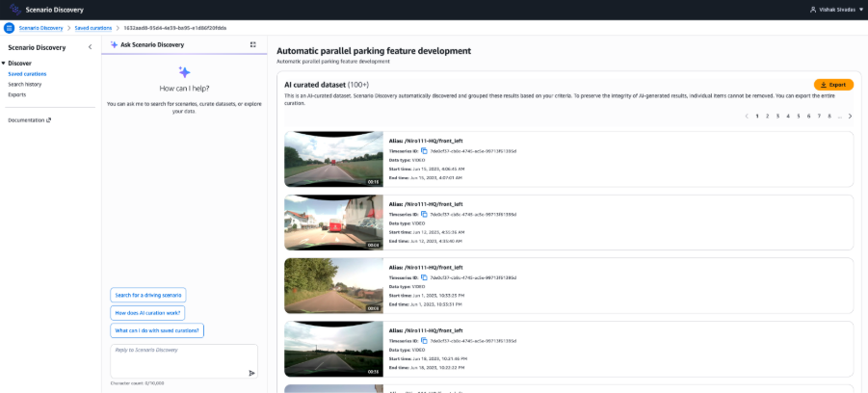Click 'Automatic parallel parking feature development' title
Screen dimensions: 868x393
pos(374,50)
